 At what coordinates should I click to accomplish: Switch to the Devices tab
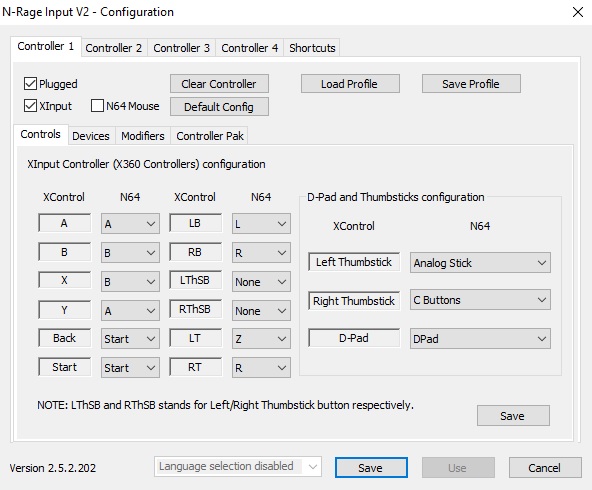[91, 136]
